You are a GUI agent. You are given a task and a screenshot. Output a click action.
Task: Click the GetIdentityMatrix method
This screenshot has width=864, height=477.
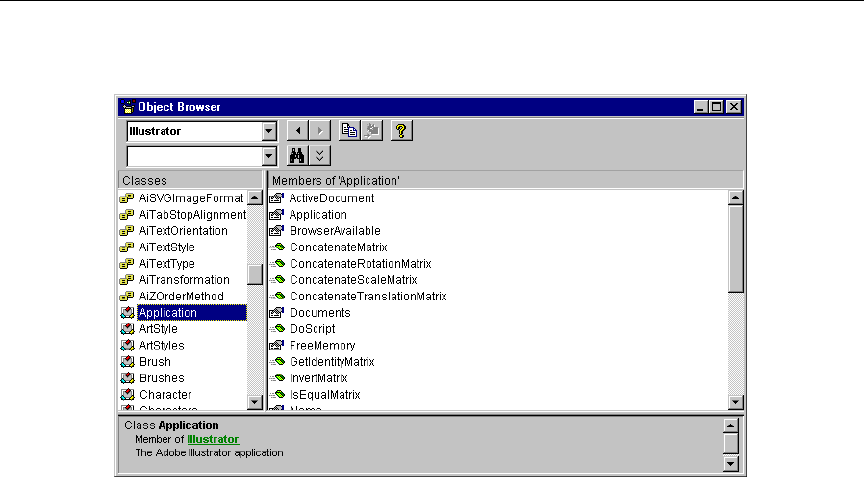[x=332, y=362]
